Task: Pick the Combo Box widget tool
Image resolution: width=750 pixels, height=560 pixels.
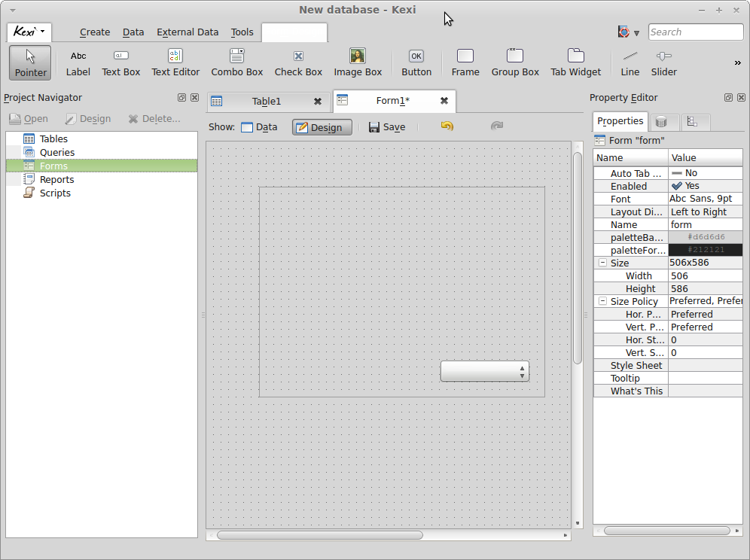Action: (236, 63)
